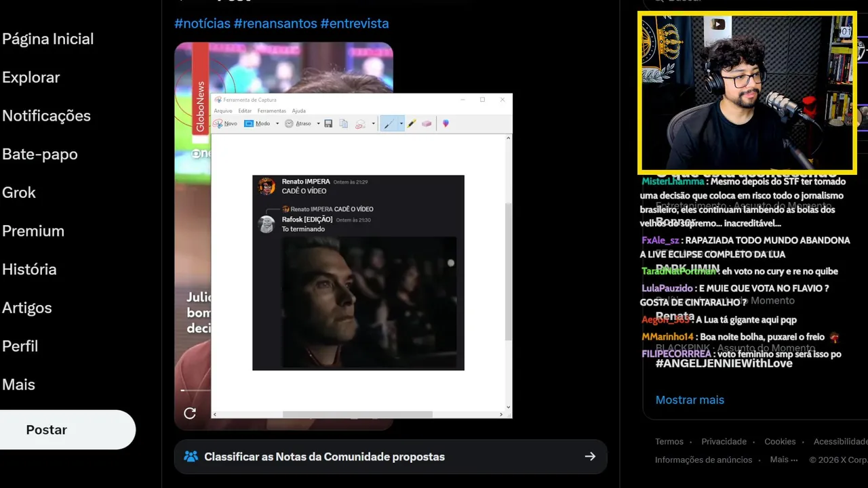The width and height of the screenshot is (868, 488).
Task: Open the Acessibilidade footer link
Action: pos(840,442)
